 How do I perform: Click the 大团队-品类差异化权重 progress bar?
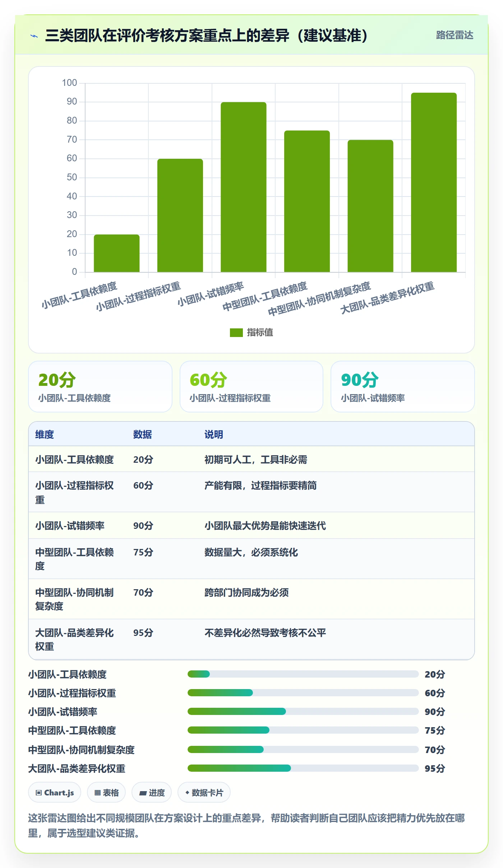(303, 768)
